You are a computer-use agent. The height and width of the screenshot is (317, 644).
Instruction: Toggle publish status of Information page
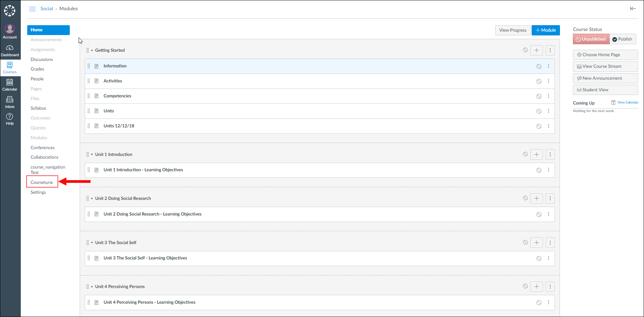[539, 66]
